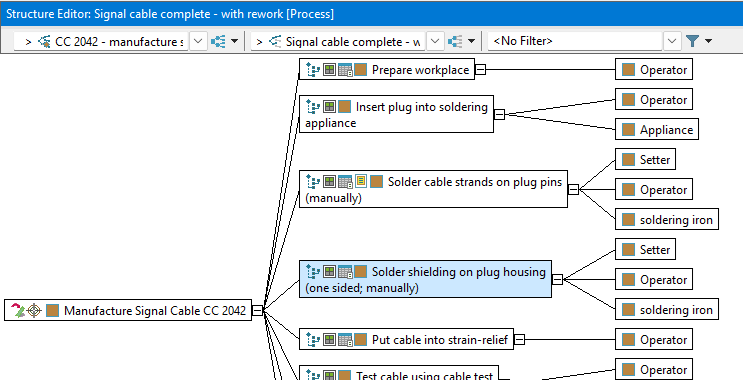Select the Operator node linked to Test cable
743x380 pixels.
click(654, 370)
